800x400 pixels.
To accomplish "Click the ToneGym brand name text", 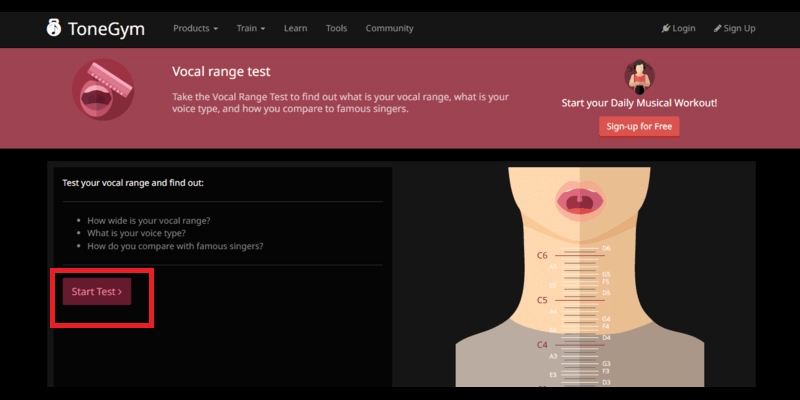I will (106, 28).
